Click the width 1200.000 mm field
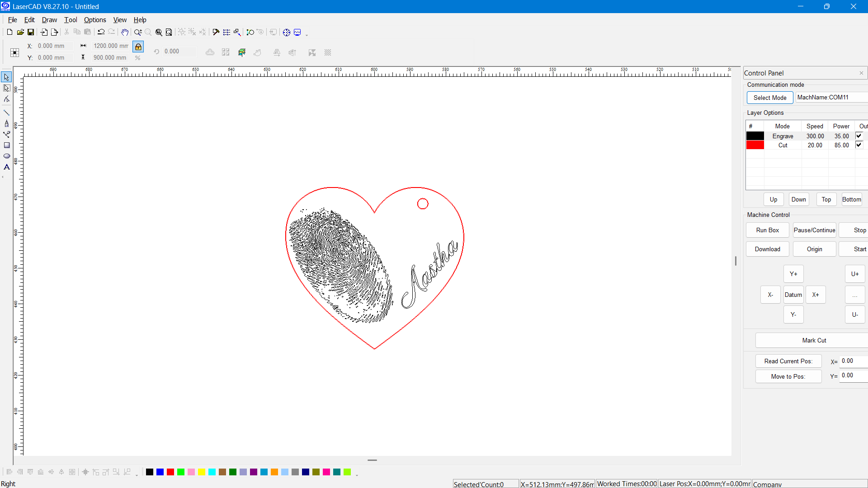 (x=110, y=46)
